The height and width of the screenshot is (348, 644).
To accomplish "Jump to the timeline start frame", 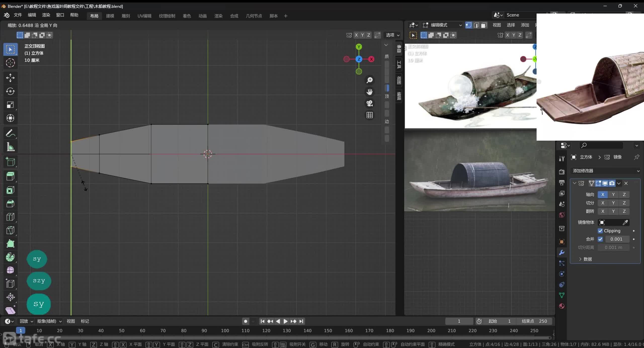I will (x=262, y=321).
